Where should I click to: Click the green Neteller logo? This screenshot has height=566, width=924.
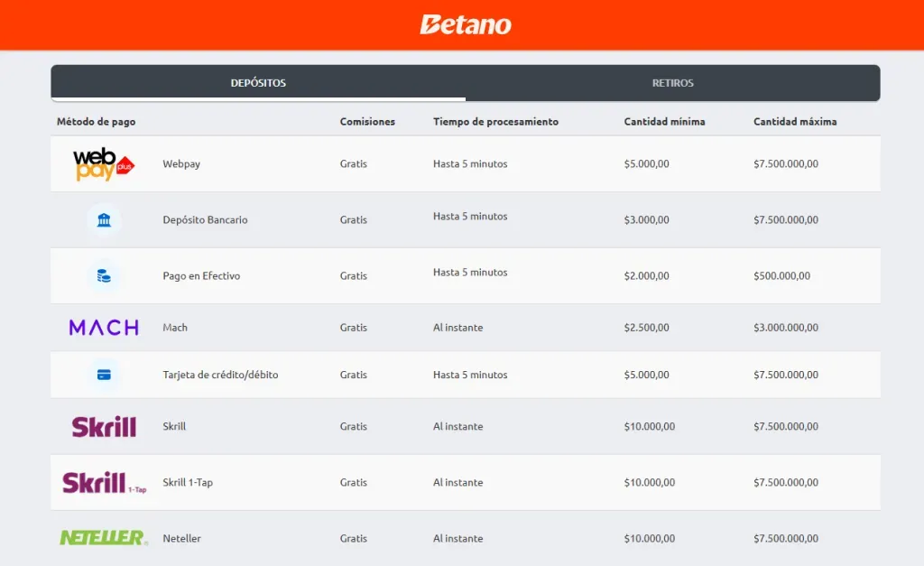point(102,537)
